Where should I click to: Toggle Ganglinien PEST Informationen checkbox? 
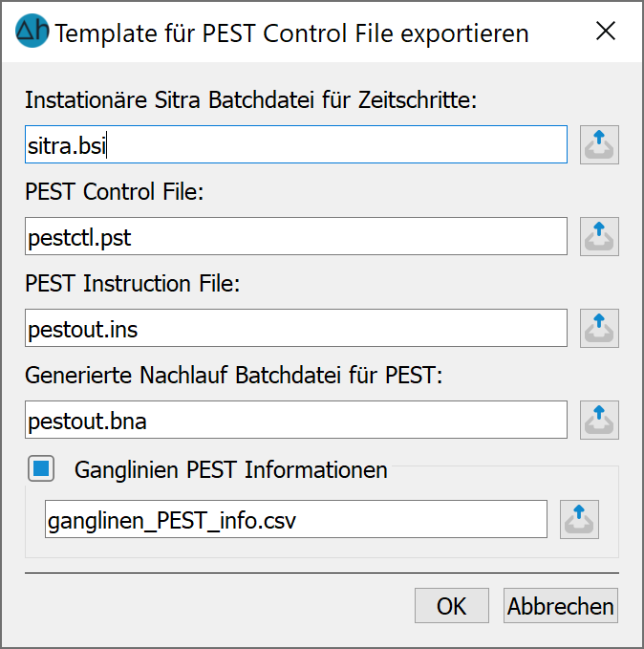click(x=41, y=469)
